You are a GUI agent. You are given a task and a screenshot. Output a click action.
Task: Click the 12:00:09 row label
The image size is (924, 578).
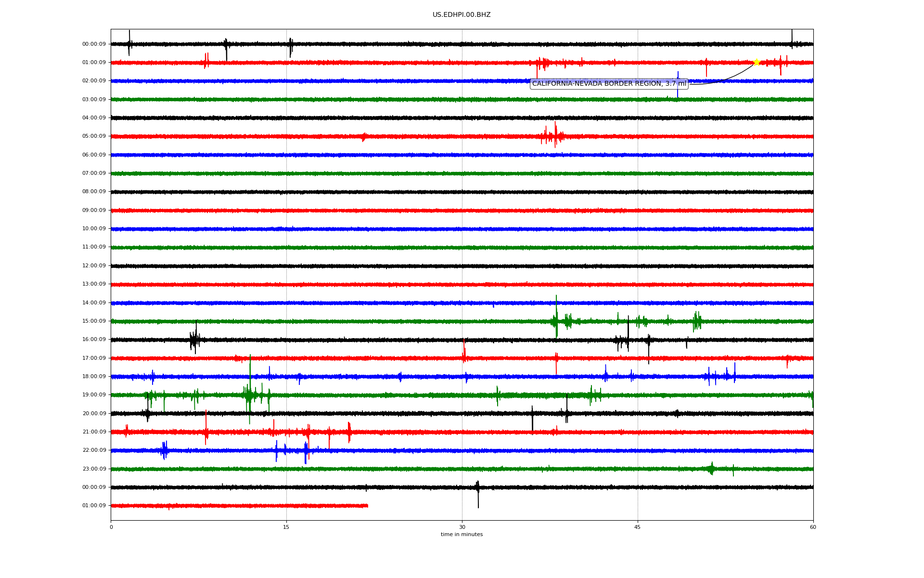click(94, 266)
